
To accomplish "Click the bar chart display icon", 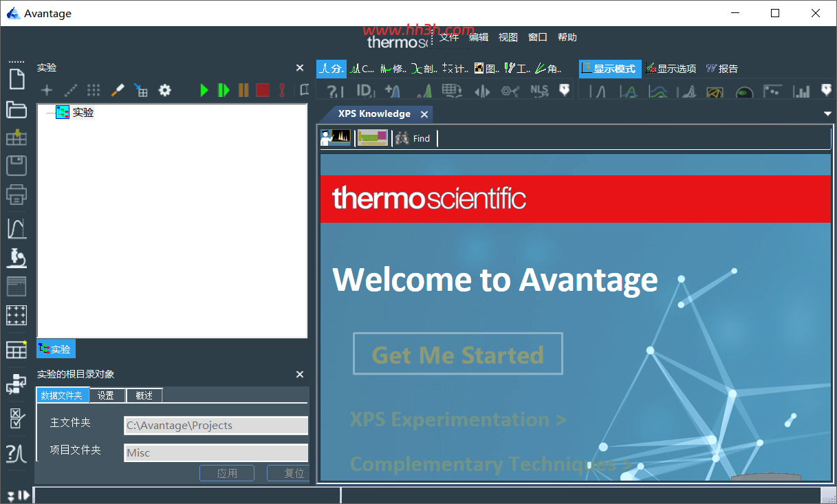I will [x=802, y=91].
